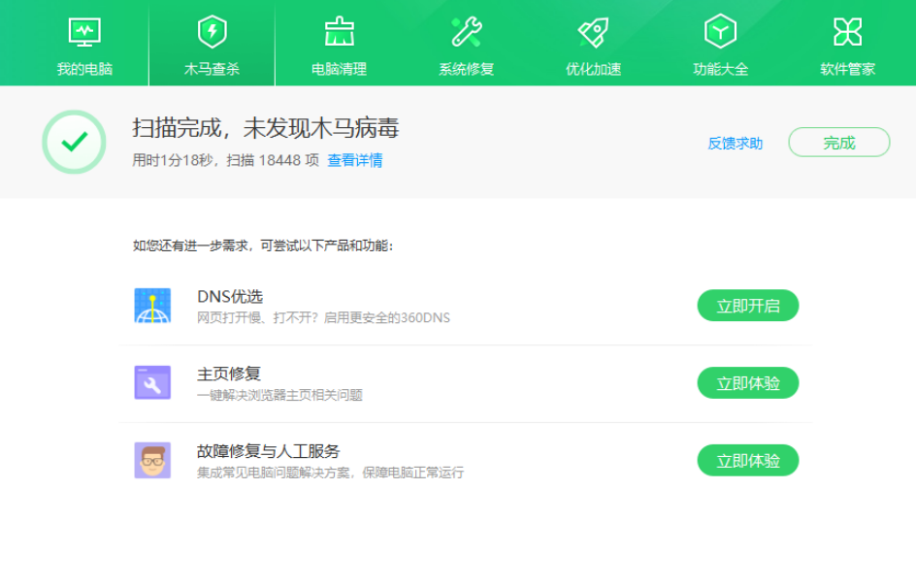Open the 软件管家 flower icon
Image resolution: width=916 pixels, height=588 pixels.
(x=847, y=32)
